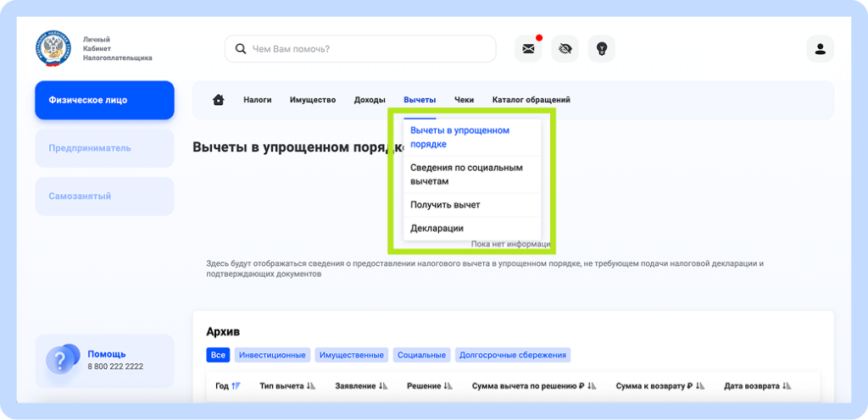The image size is (868, 420).
Task: Open the Чеки menu
Action: coord(464,100)
